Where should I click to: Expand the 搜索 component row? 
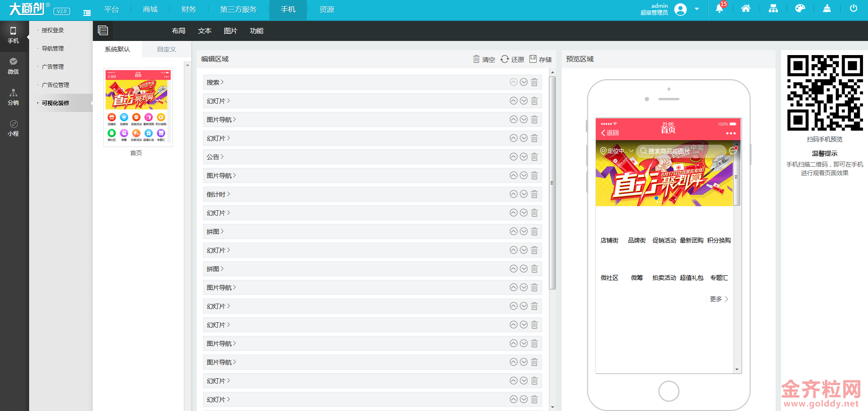(x=372, y=82)
